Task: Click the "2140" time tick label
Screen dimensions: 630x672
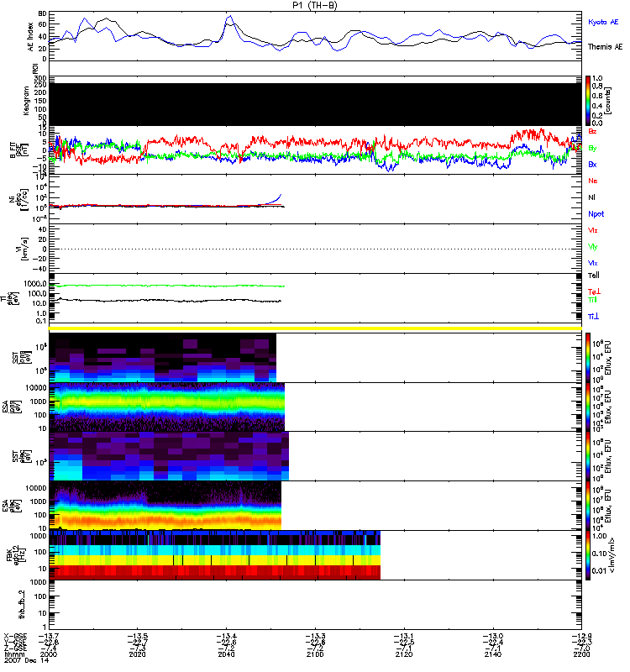Action: [493, 654]
